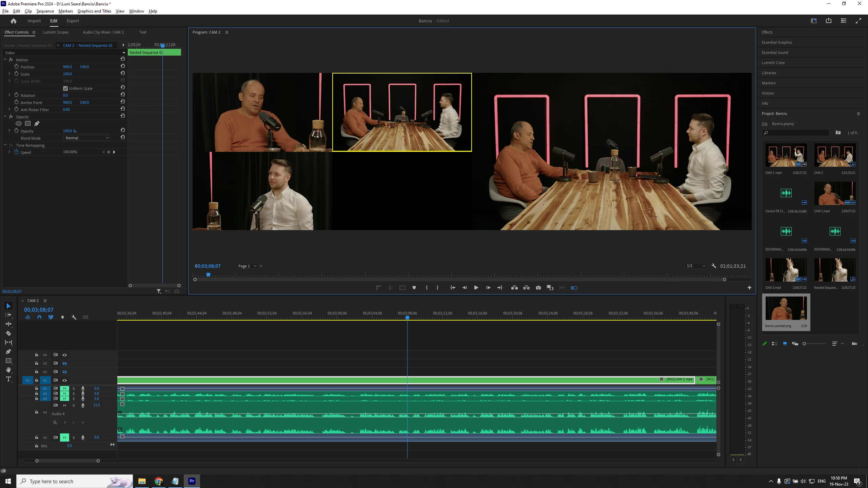Toggle Snap in timeline magnet icon
Screen dimensions: 868x488
click(x=39, y=317)
